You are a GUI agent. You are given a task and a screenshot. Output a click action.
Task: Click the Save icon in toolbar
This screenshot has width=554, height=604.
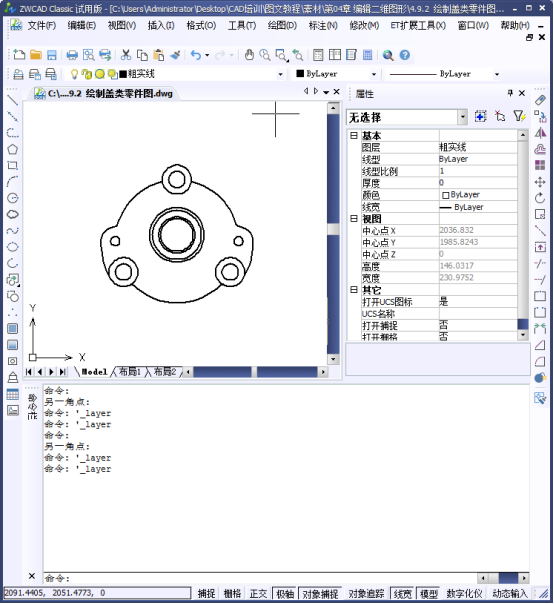(x=52, y=55)
